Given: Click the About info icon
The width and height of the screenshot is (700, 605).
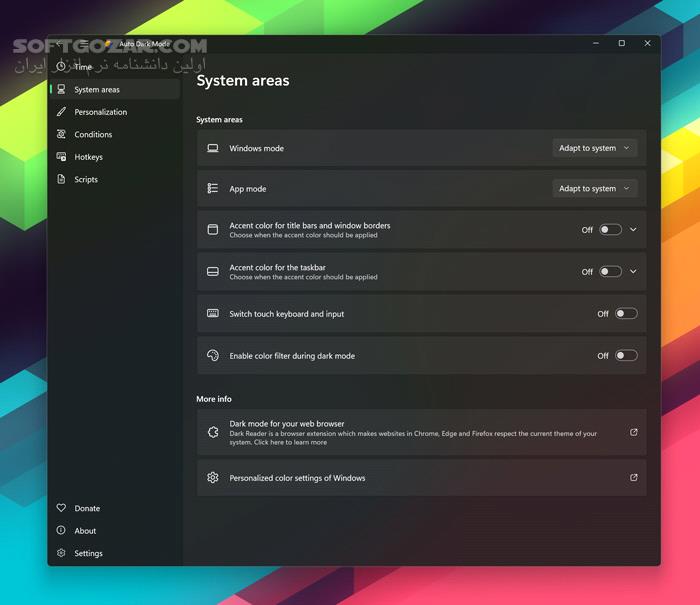Looking at the screenshot, I should coord(61,530).
